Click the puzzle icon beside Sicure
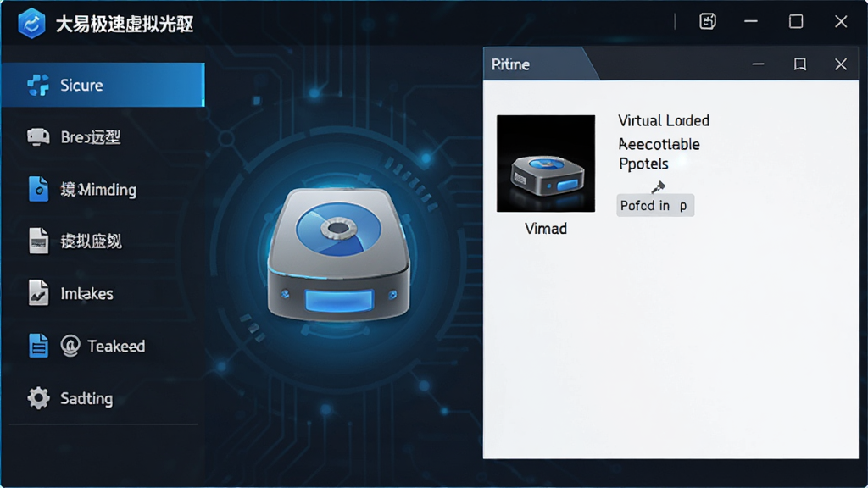Screen dimensions: 868x488 click(x=38, y=85)
